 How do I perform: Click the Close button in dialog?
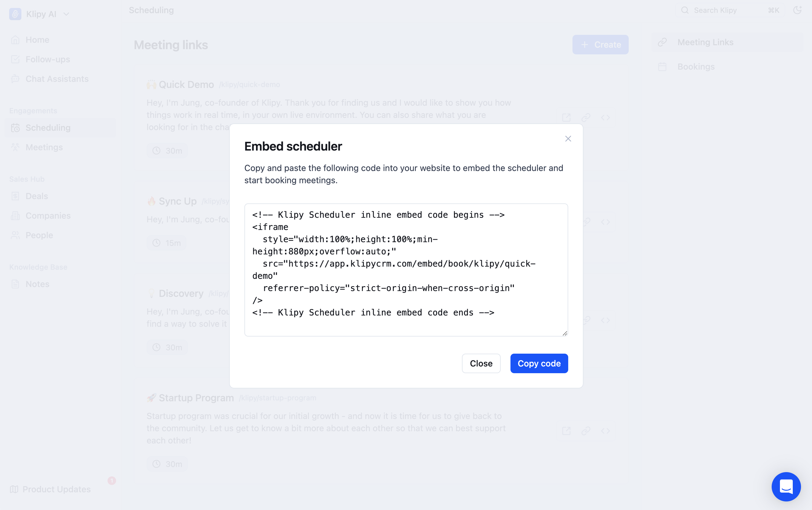(x=481, y=363)
